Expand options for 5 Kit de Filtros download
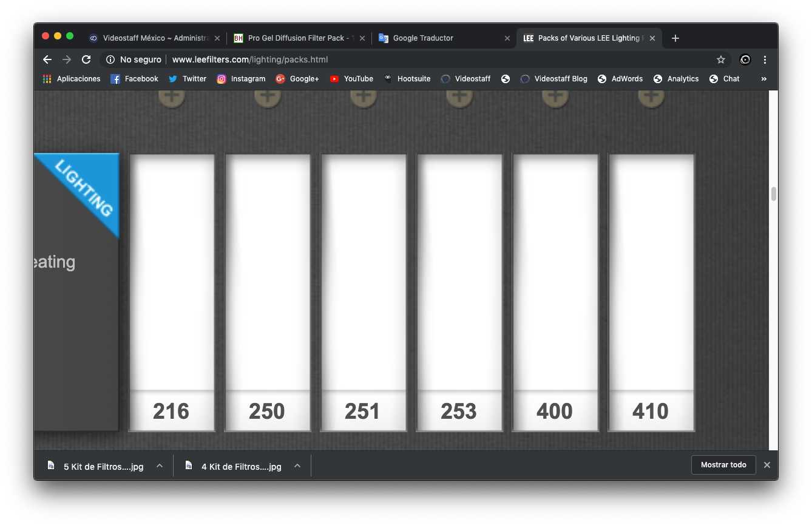The image size is (812, 525). click(x=160, y=466)
